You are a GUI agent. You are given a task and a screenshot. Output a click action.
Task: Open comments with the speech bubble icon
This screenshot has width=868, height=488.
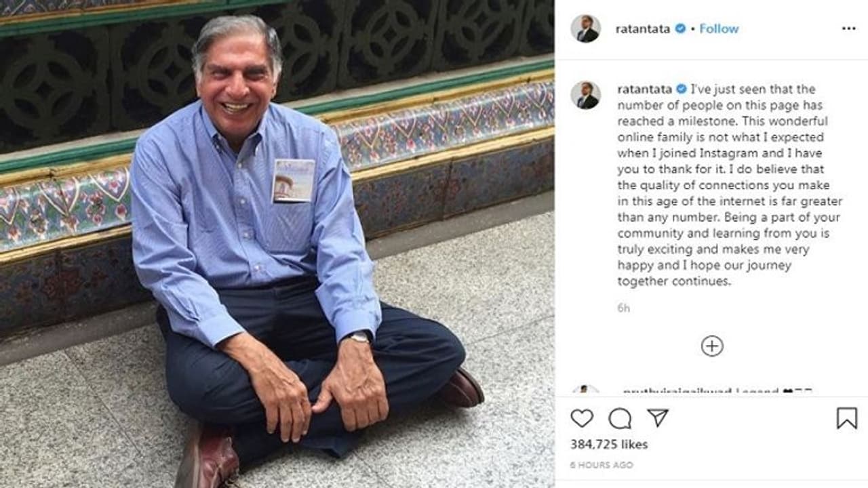point(620,418)
